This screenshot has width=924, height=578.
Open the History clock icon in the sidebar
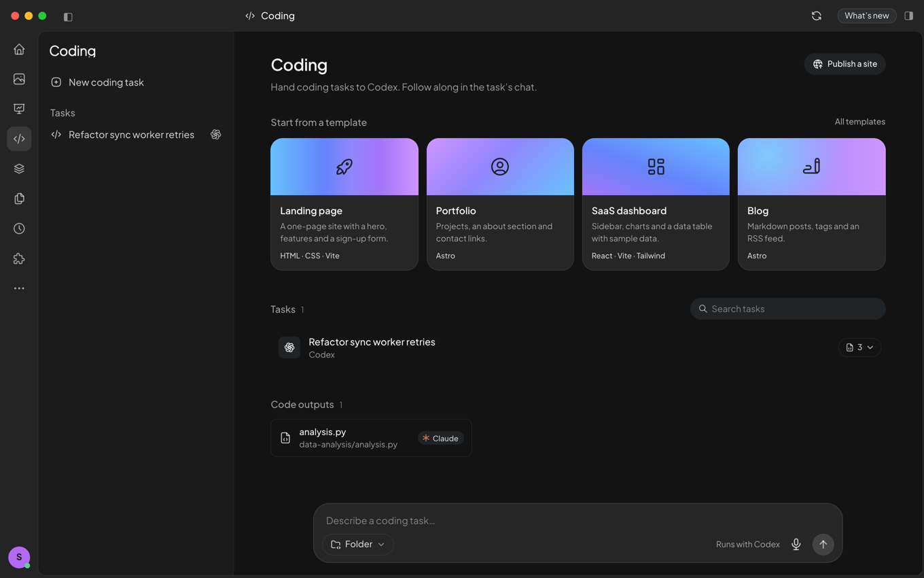pyautogui.click(x=19, y=228)
